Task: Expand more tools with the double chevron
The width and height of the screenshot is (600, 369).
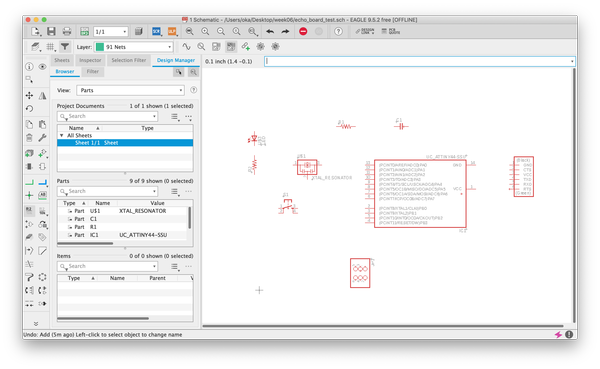Action: (36, 324)
